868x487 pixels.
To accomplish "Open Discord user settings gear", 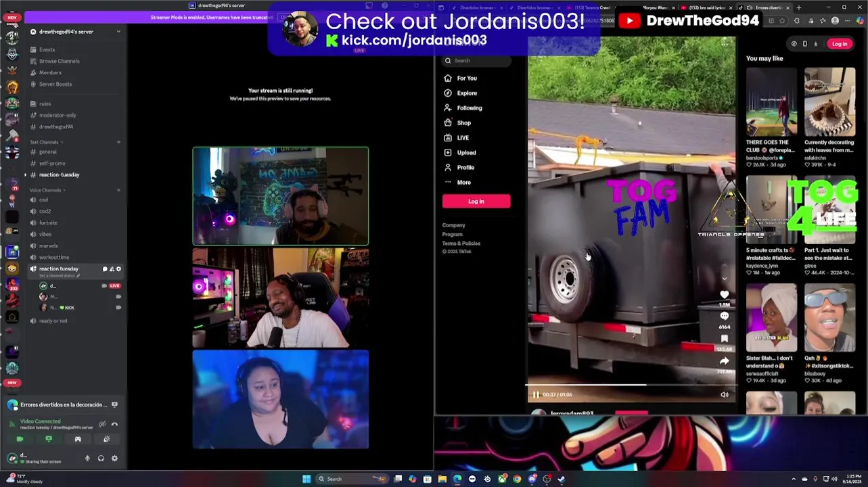I will 114,459.
